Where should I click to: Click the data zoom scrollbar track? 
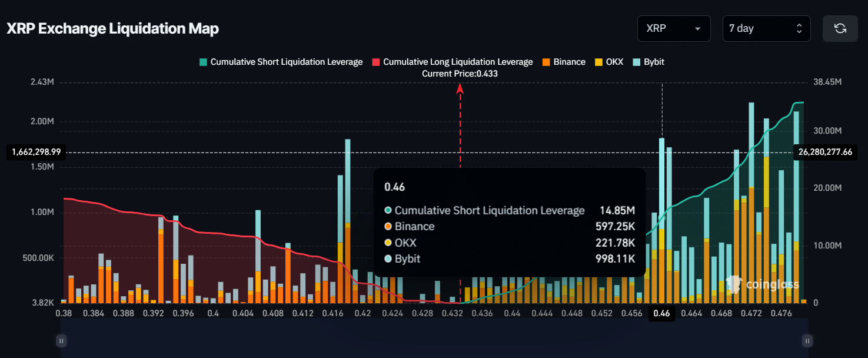(x=434, y=340)
